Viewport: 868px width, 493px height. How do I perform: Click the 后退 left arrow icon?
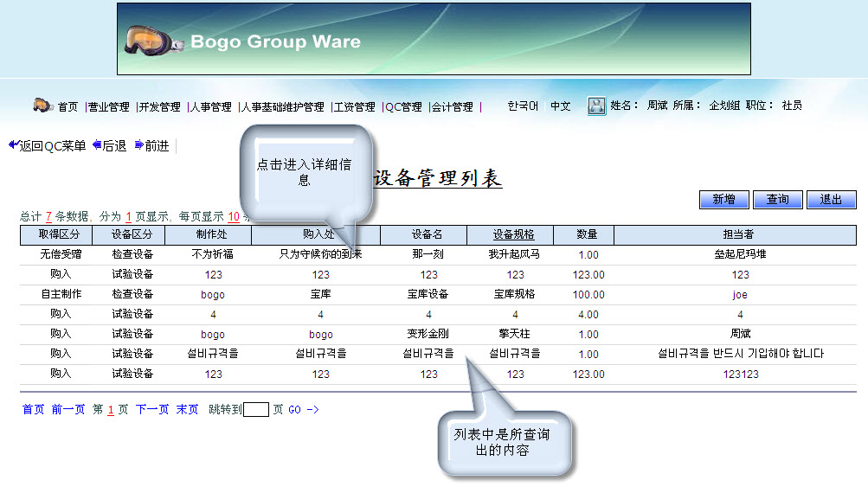click(x=97, y=145)
